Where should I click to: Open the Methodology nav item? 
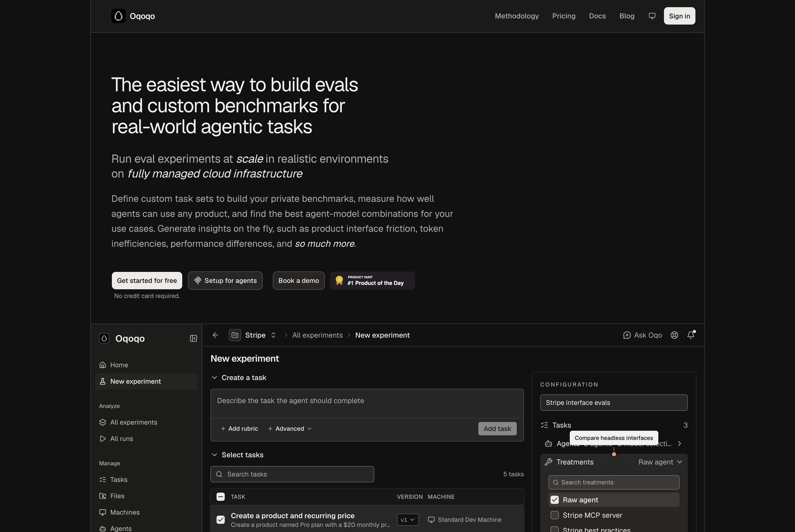pos(517,16)
